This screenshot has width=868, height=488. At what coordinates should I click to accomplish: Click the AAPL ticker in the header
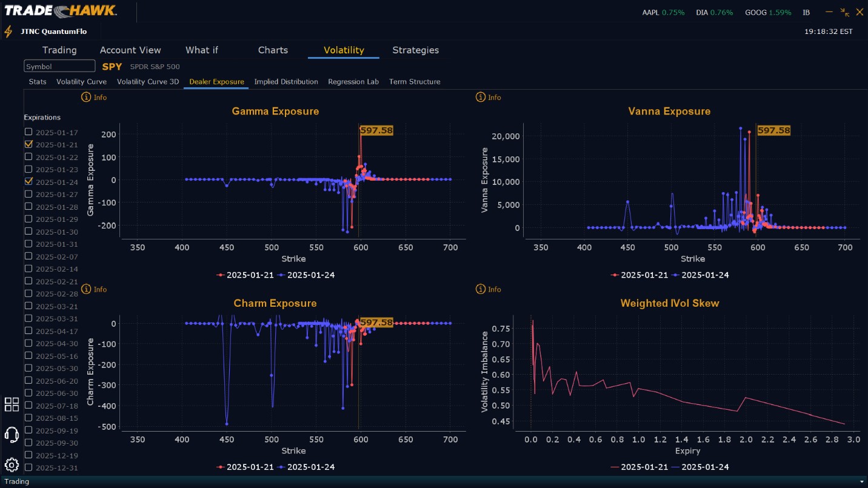[x=663, y=13]
